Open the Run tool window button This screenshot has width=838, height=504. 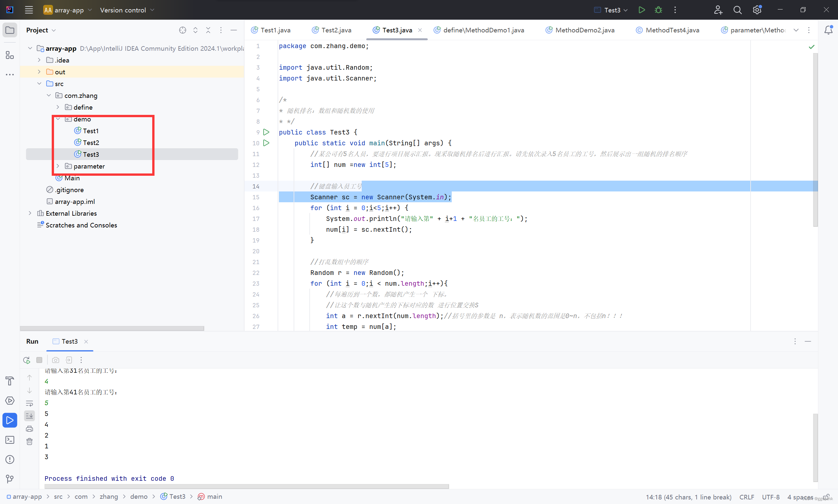[10, 421]
